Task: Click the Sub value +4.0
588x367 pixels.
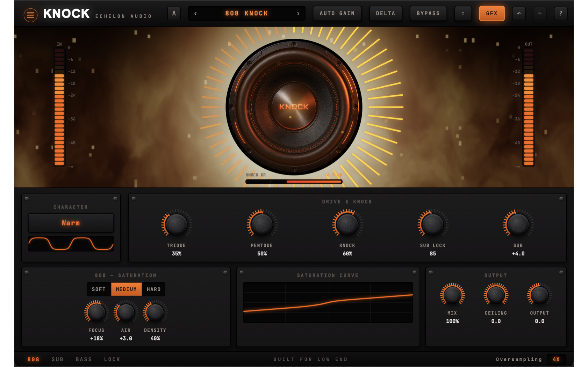Action: point(518,254)
